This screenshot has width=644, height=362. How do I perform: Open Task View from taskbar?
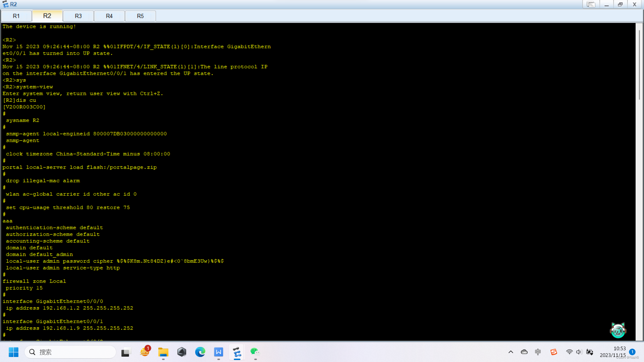point(125,352)
